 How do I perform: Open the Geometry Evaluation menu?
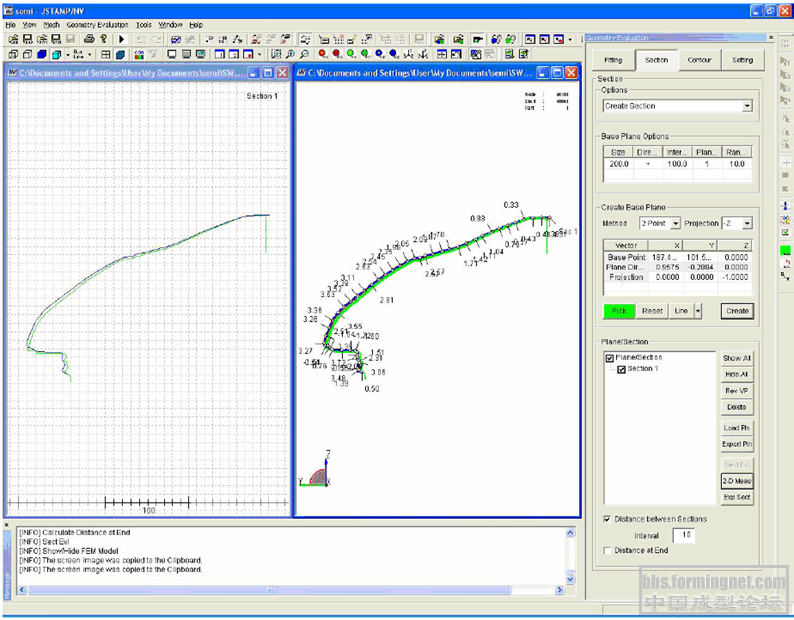tap(98, 24)
